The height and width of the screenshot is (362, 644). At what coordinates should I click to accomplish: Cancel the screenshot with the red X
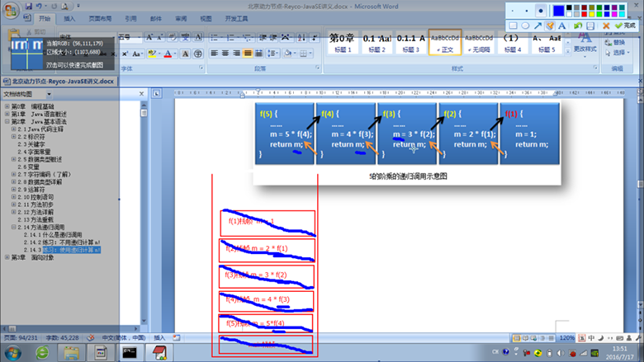click(606, 26)
